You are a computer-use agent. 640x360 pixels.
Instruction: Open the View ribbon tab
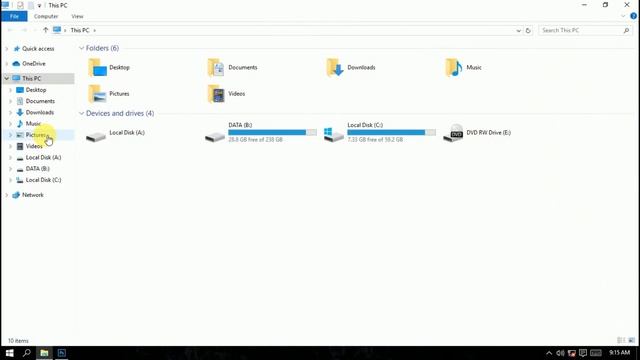point(77,16)
